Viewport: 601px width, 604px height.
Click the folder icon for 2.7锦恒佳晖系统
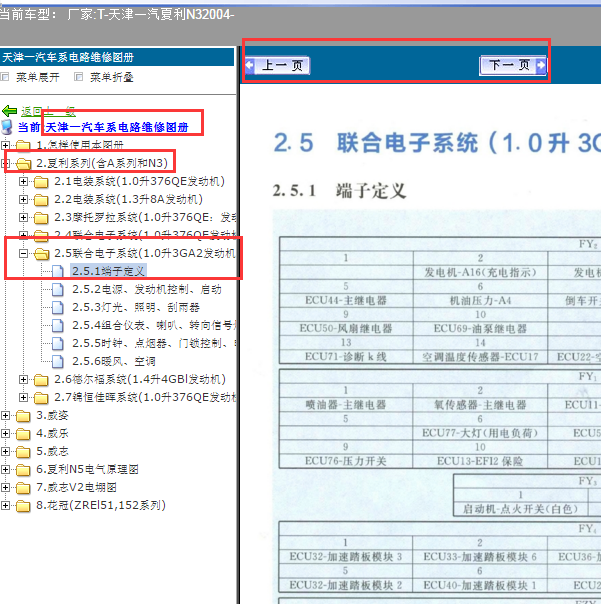(x=41, y=398)
